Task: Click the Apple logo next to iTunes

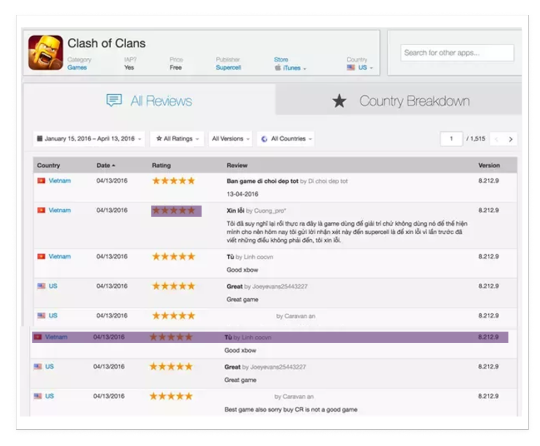Action: [x=278, y=68]
